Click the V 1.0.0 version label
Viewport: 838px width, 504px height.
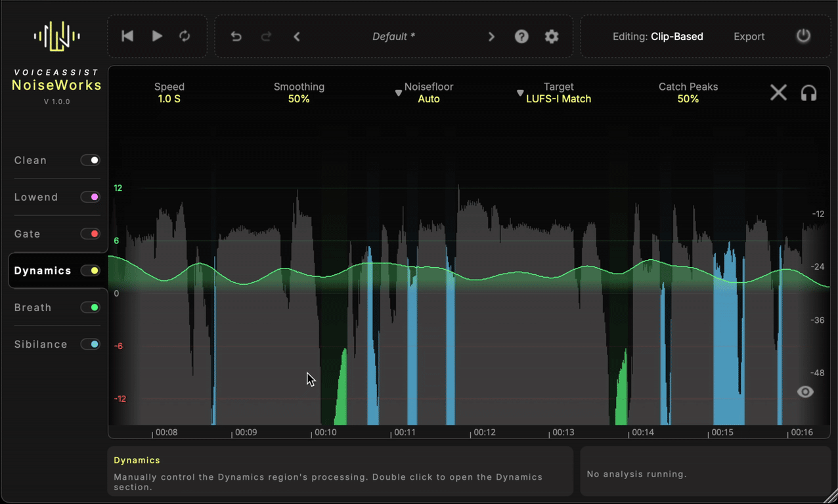(x=57, y=102)
